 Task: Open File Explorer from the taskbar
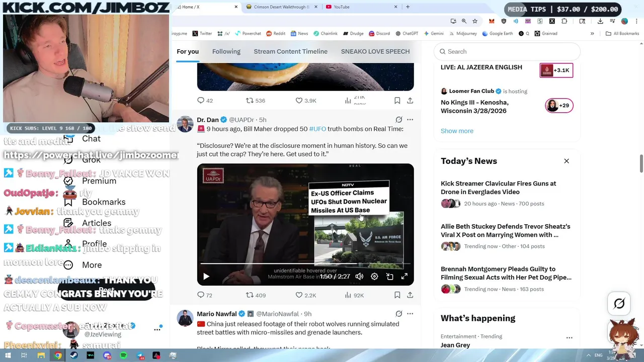(x=41, y=355)
